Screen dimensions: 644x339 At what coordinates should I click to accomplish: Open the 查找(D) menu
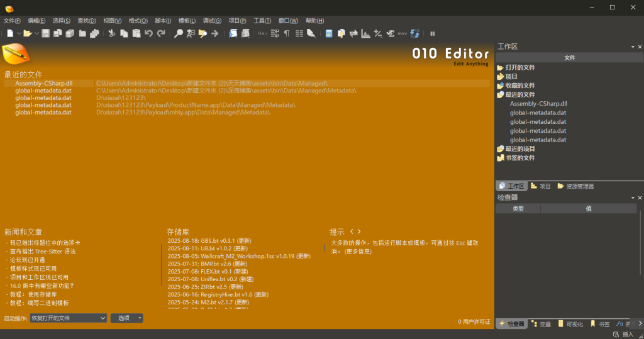[x=87, y=21]
